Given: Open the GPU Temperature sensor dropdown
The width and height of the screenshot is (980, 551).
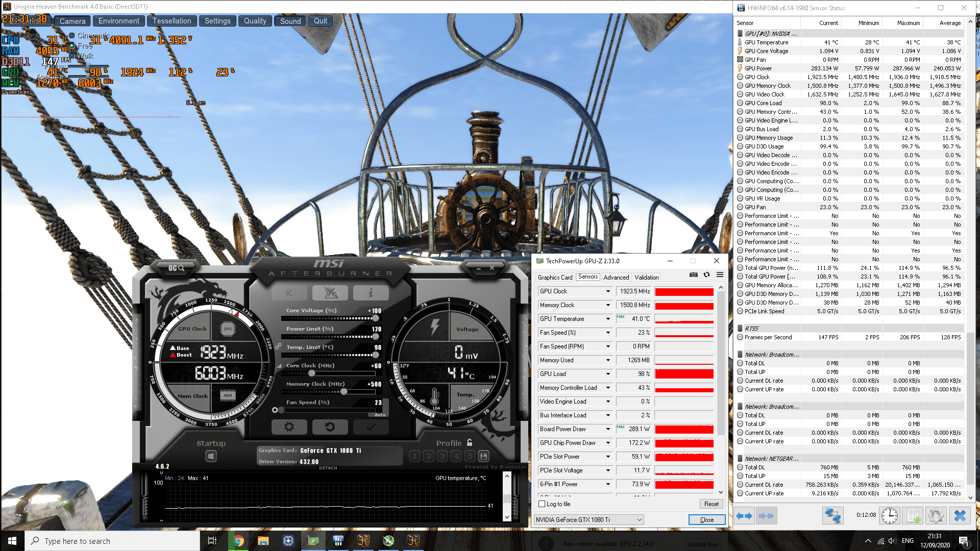Looking at the screenshot, I should pyautogui.click(x=608, y=319).
